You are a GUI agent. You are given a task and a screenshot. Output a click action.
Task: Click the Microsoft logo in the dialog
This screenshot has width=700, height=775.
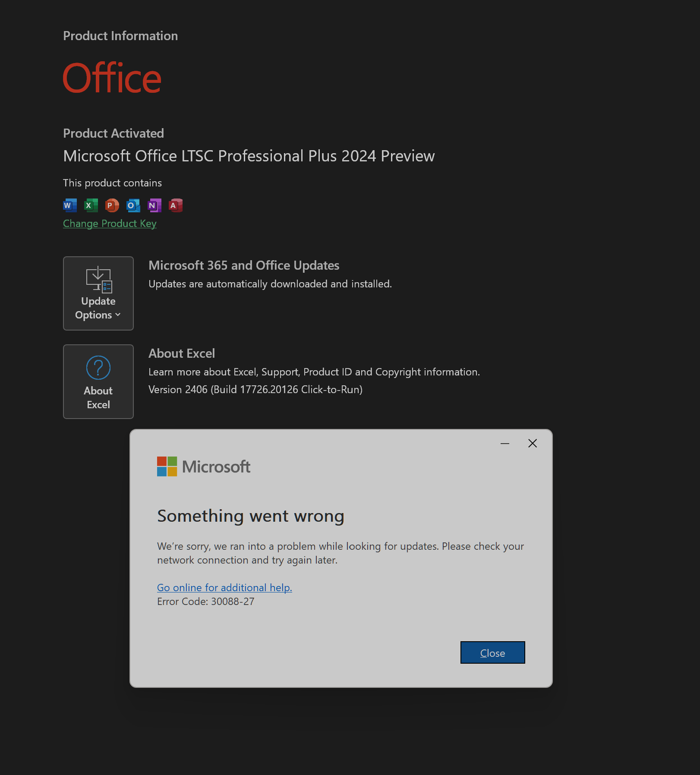tap(204, 466)
